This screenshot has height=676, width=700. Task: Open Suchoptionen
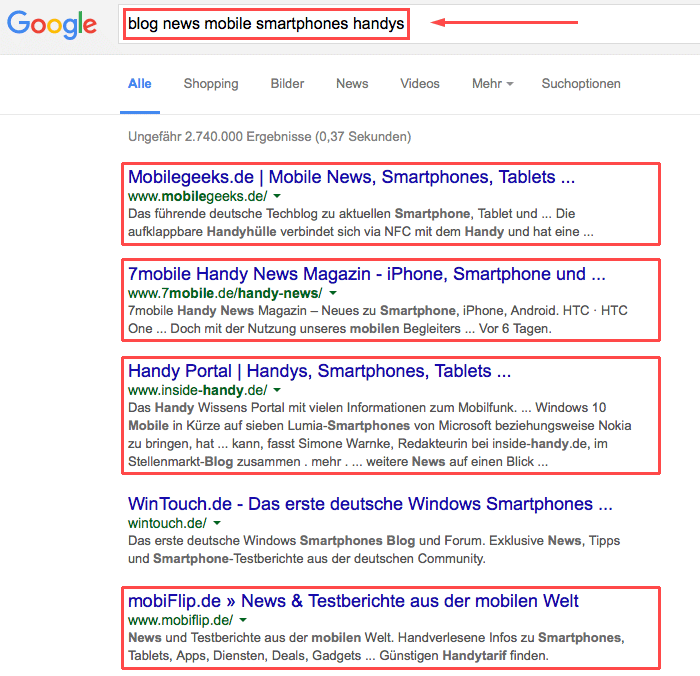click(581, 83)
